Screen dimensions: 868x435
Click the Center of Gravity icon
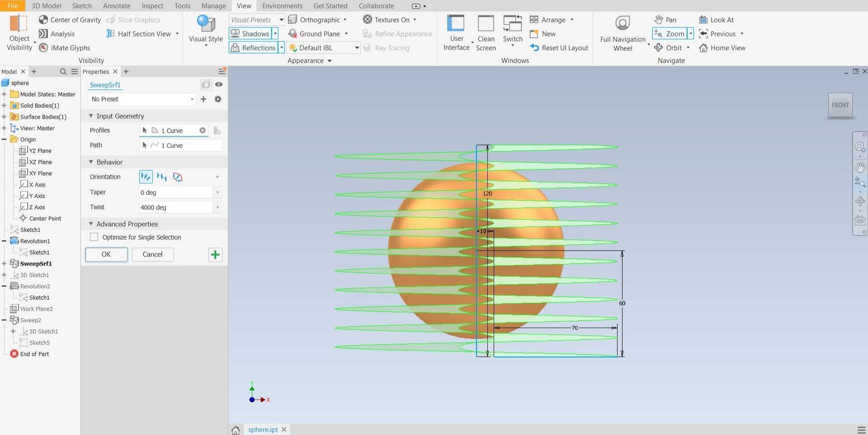point(43,20)
